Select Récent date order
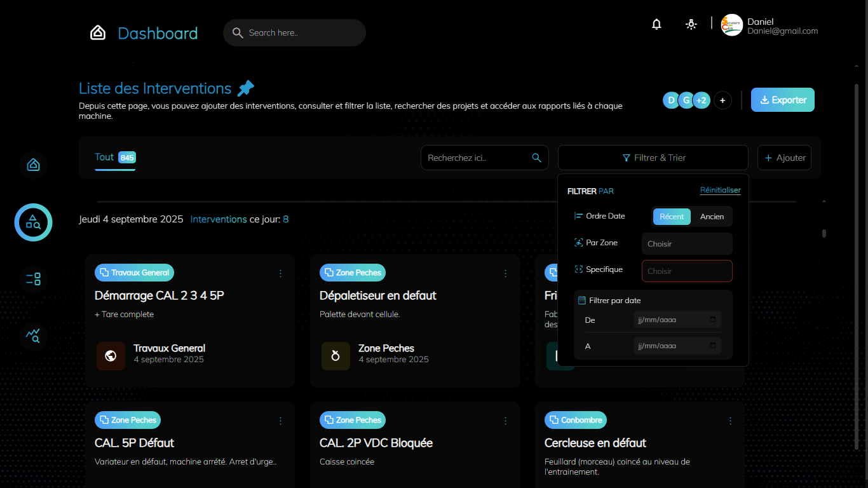This screenshot has width=868, height=488. 672,217
